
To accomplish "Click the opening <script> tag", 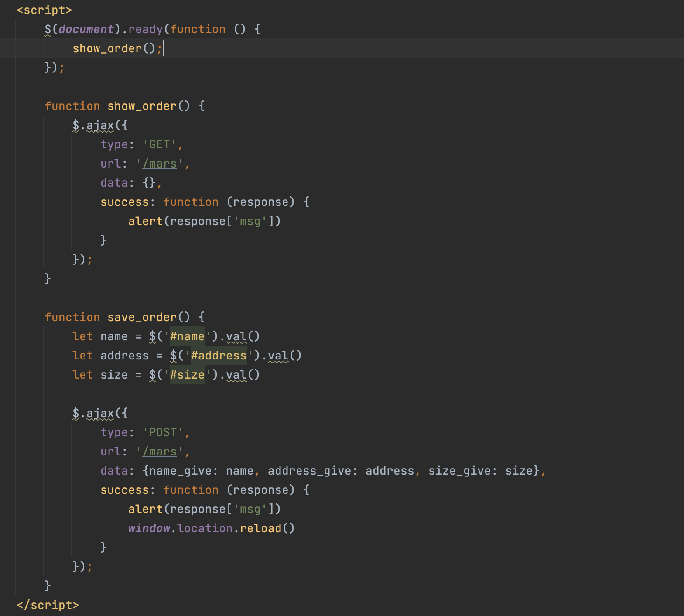I will [x=44, y=10].
